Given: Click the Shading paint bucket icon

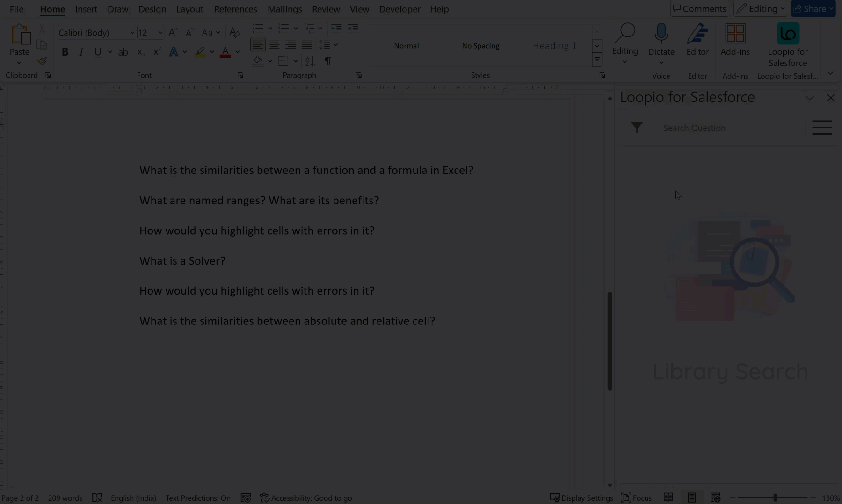Looking at the screenshot, I should tap(258, 61).
